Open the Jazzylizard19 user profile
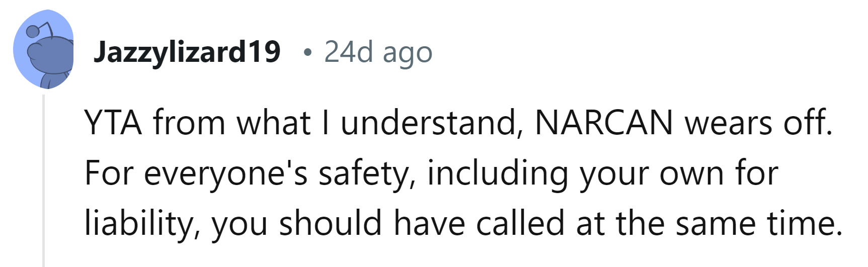The image size is (868, 267). [187, 51]
